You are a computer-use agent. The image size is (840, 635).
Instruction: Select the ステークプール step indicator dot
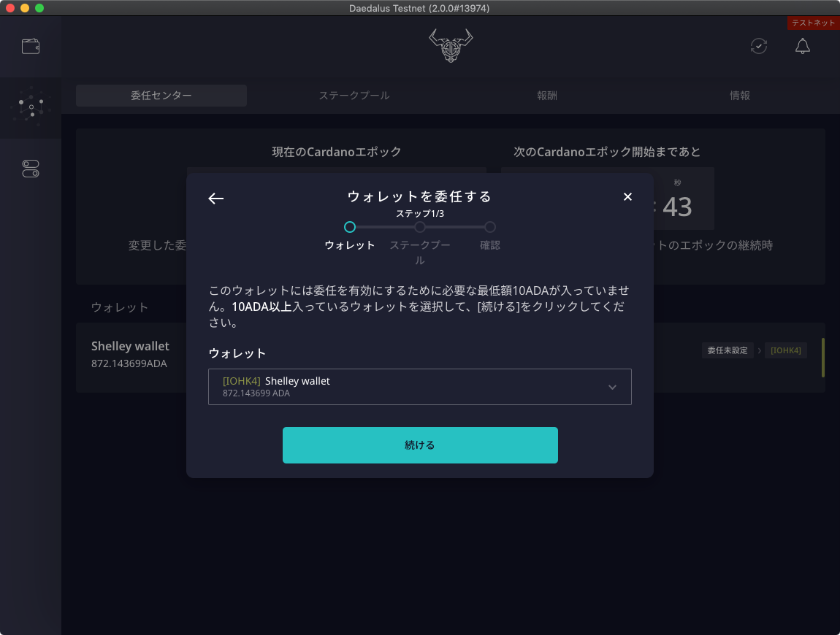click(420, 227)
